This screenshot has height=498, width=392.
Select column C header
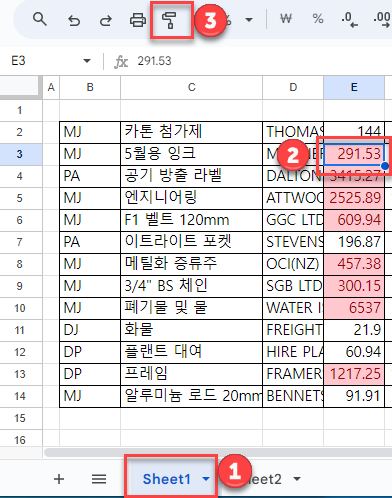(191, 87)
